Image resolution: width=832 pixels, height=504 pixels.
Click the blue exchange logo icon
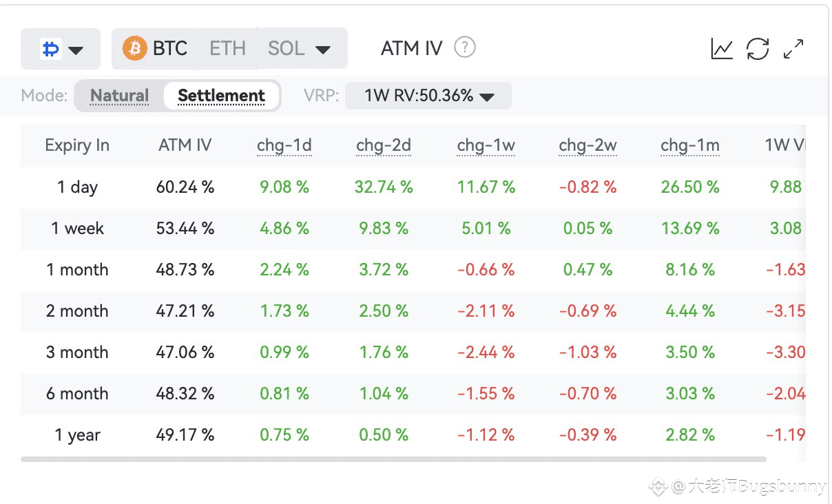(50, 49)
